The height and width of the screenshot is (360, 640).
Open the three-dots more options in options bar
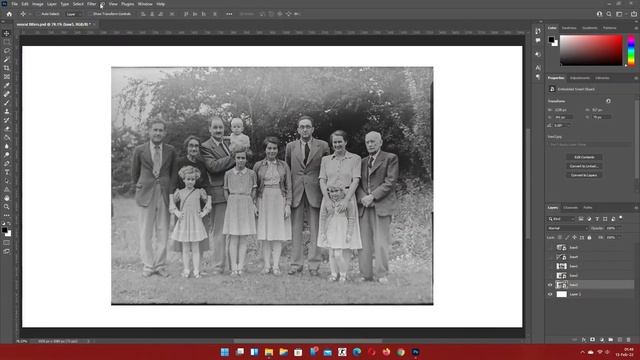pos(229,14)
